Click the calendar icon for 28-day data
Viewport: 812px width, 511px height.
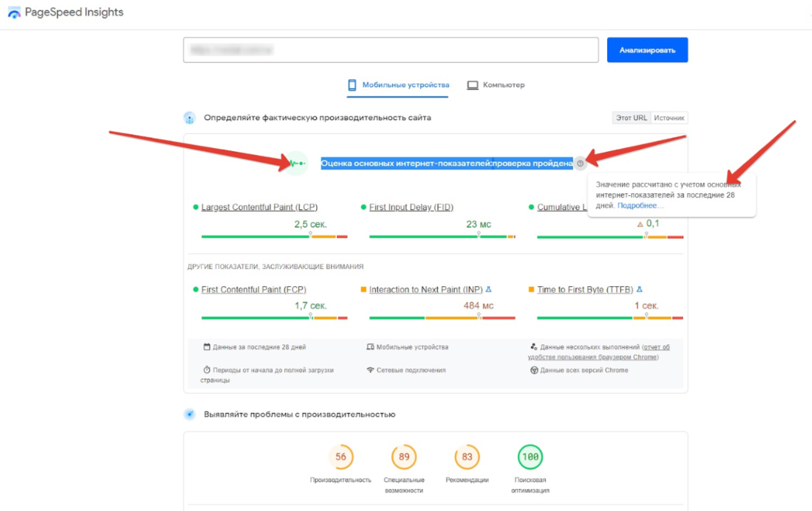pyautogui.click(x=207, y=347)
